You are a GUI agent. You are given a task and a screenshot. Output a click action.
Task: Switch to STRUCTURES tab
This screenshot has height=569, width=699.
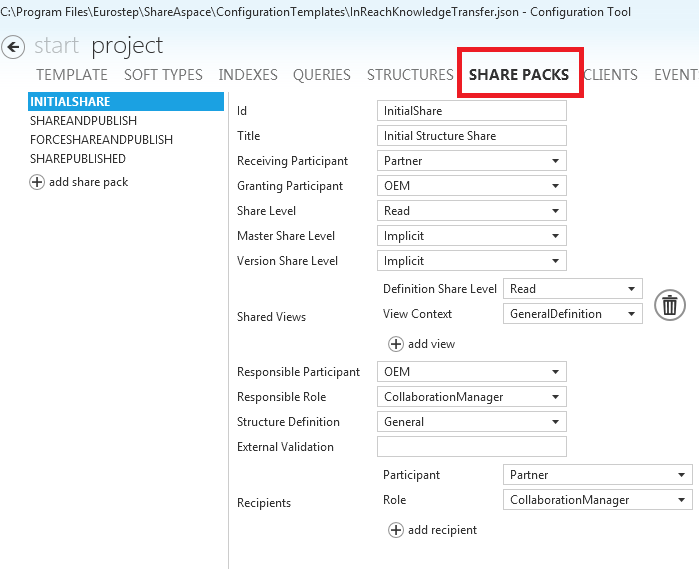(x=410, y=74)
